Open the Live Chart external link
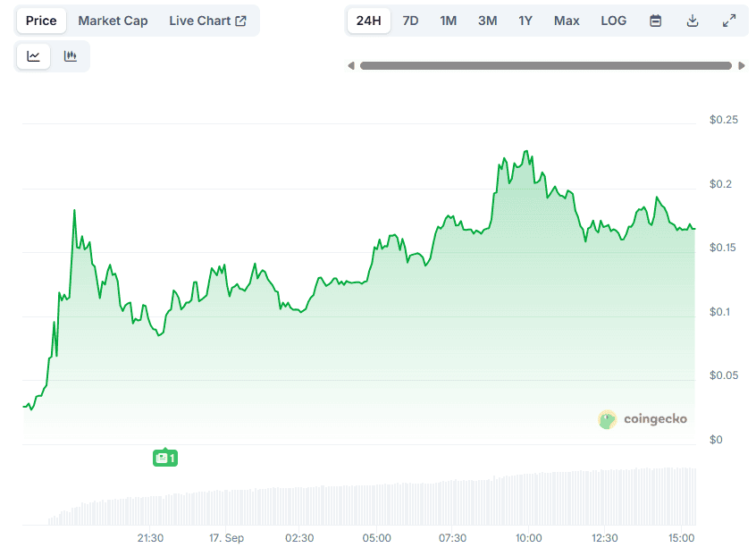 [208, 21]
